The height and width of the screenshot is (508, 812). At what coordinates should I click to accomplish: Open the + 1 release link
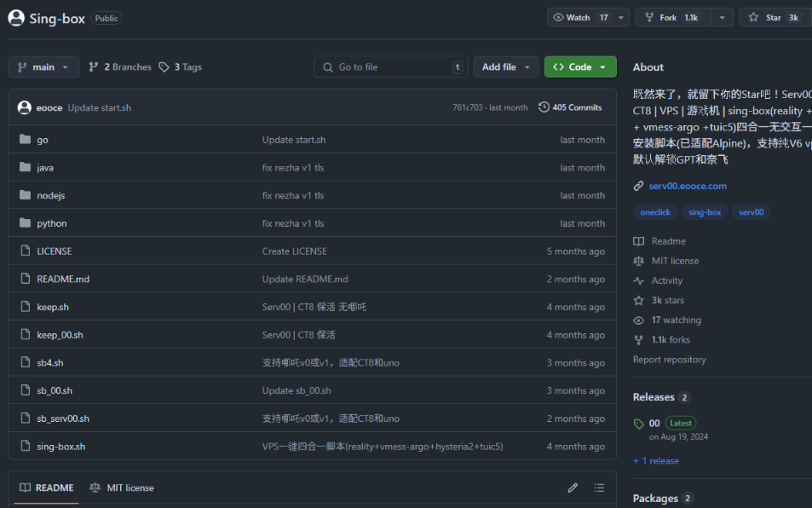pos(656,461)
